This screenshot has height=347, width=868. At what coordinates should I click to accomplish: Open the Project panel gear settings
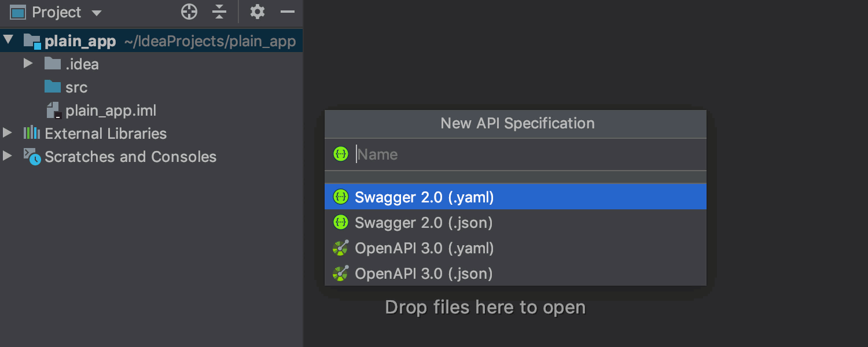tap(257, 12)
